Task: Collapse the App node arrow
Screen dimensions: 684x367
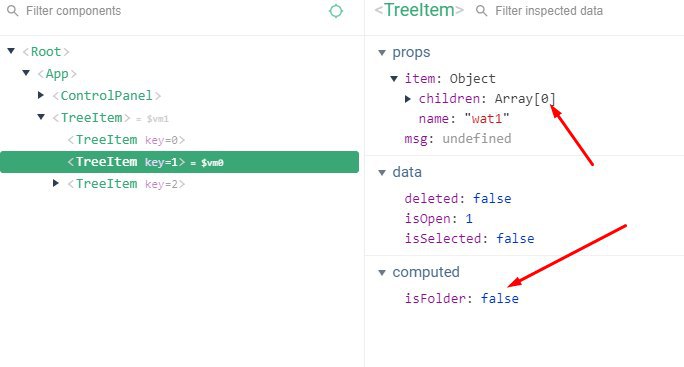Action: coord(26,73)
